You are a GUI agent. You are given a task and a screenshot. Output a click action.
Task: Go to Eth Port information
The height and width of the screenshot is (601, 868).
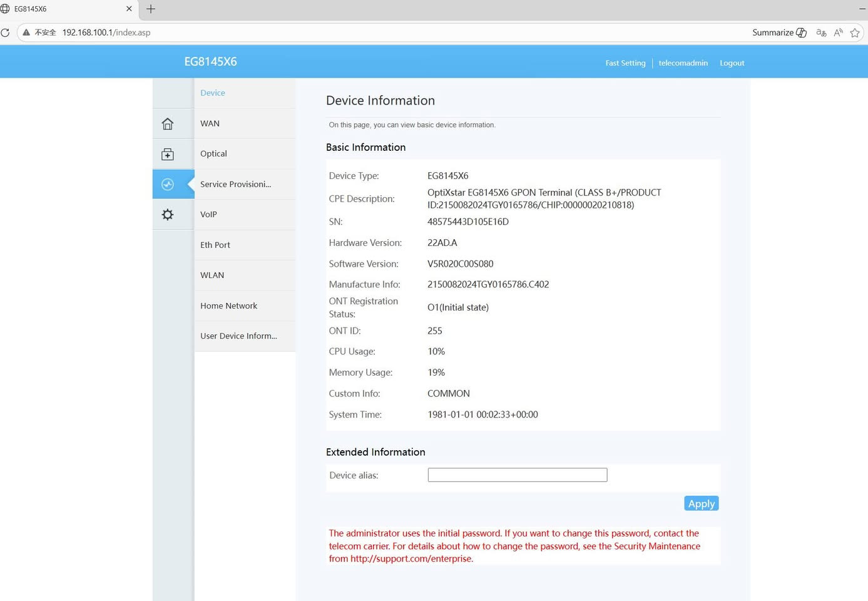215,245
